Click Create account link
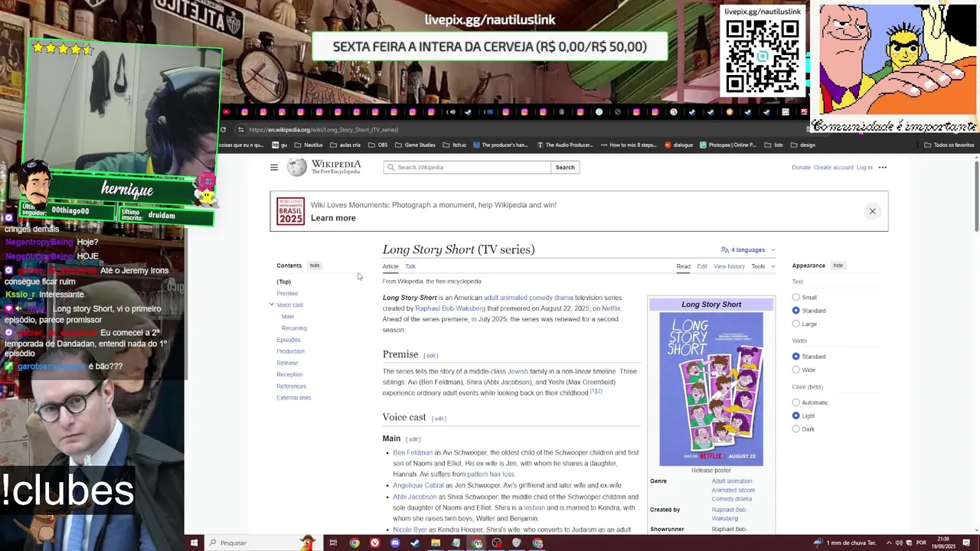The width and height of the screenshot is (980, 551). tap(833, 167)
